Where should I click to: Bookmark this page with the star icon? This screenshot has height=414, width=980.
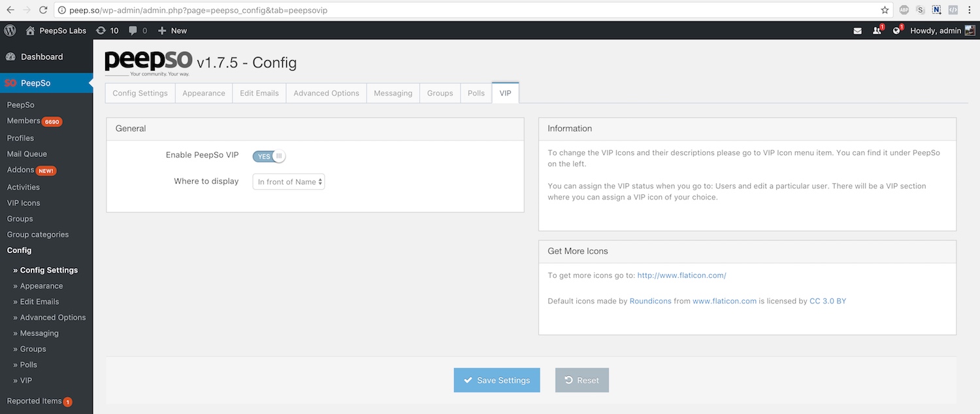pyautogui.click(x=885, y=10)
